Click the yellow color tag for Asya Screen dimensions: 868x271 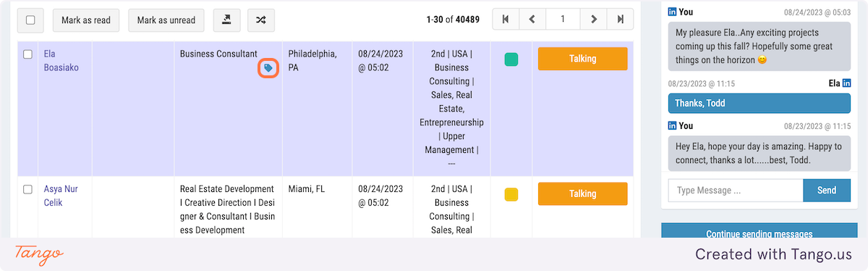pos(511,194)
